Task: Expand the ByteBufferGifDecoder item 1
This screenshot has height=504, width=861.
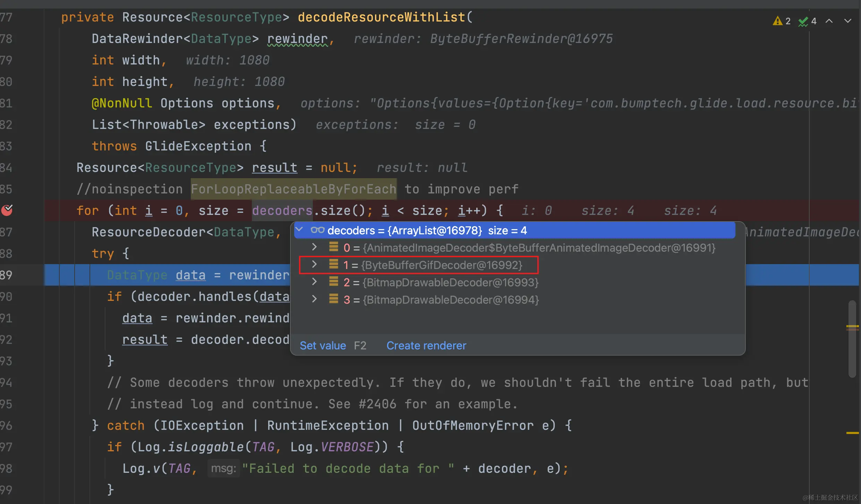Action: pyautogui.click(x=314, y=264)
